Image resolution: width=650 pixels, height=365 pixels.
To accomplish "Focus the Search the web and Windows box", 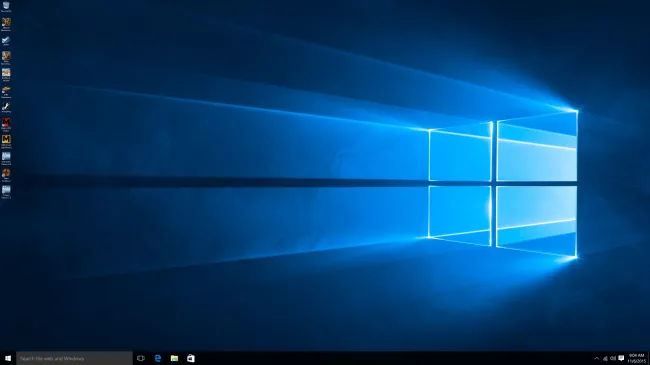I will (74, 358).
